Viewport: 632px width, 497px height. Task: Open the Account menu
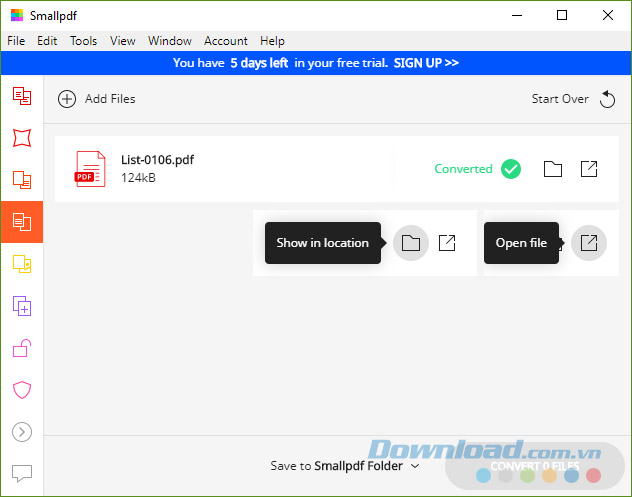click(226, 41)
